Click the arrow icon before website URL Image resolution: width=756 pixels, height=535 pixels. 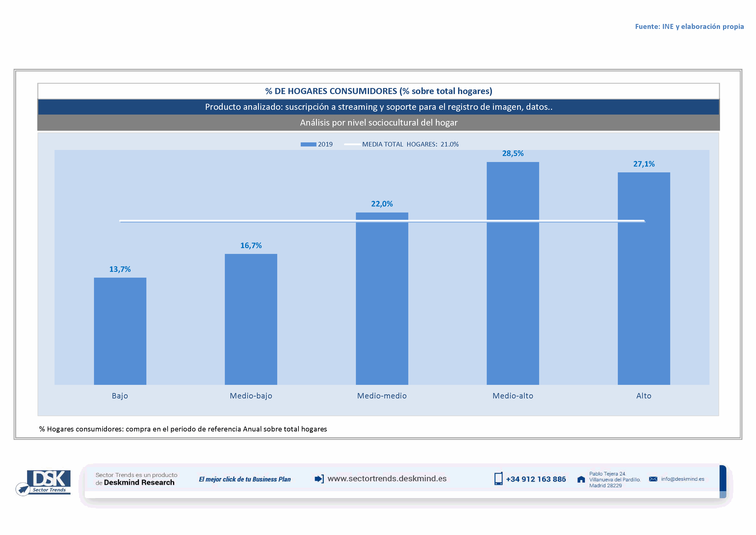(319, 479)
